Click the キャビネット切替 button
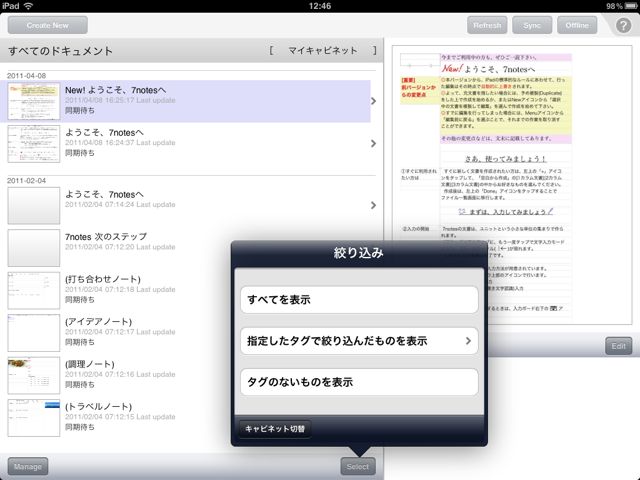The height and width of the screenshot is (480, 640). point(275,429)
